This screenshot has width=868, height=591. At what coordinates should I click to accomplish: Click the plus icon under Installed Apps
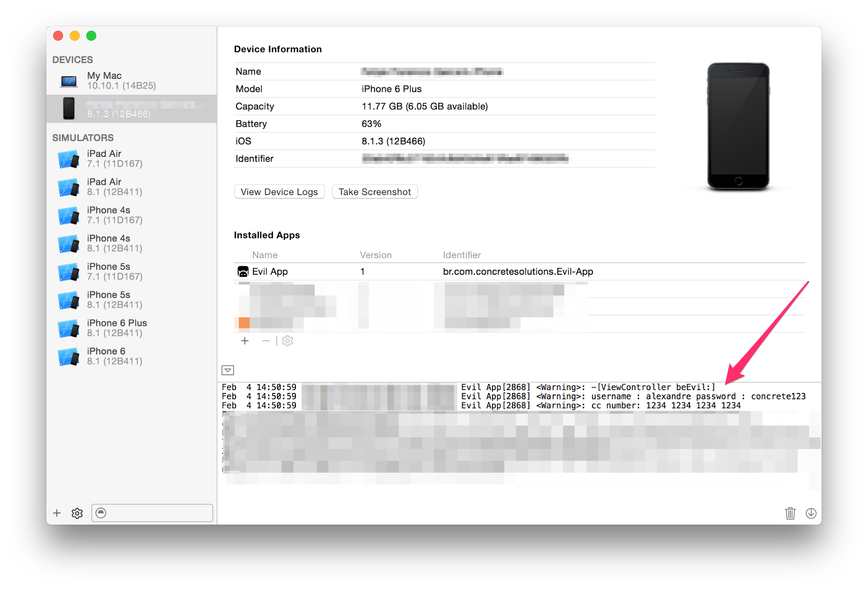coord(245,341)
